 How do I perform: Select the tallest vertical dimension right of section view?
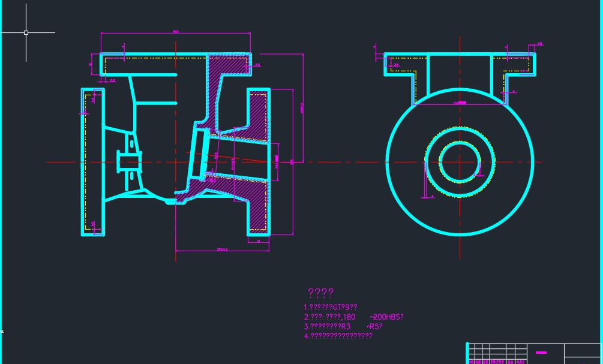[x=303, y=108]
